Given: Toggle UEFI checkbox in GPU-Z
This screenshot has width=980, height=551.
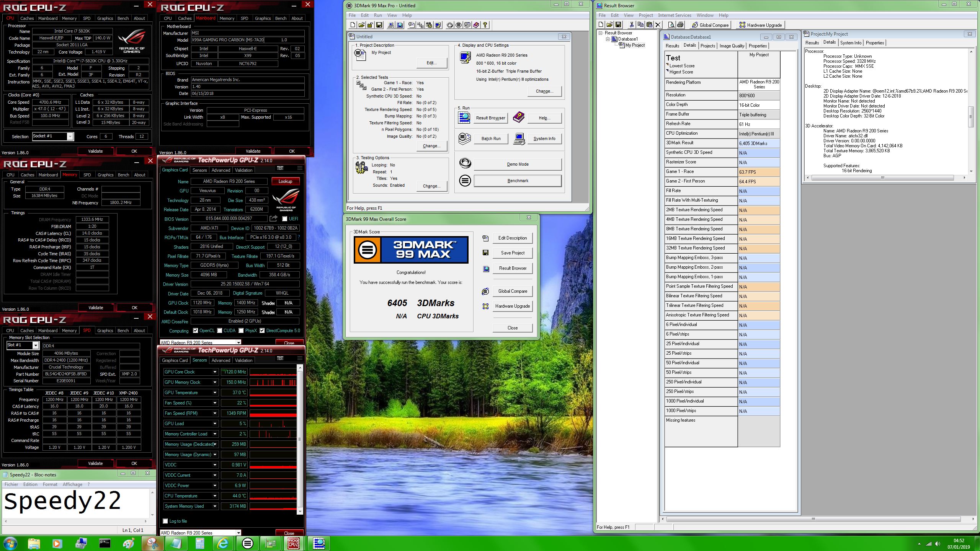Looking at the screenshot, I should pyautogui.click(x=284, y=219).
